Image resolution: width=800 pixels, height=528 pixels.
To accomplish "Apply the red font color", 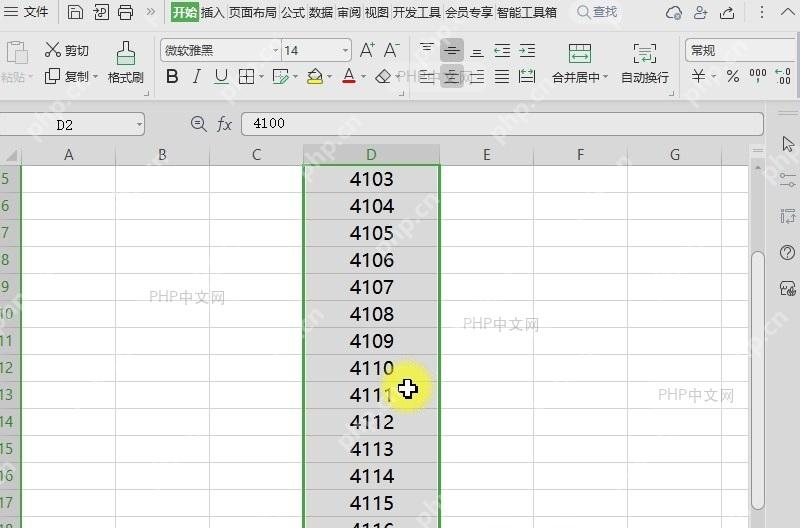I will coord(349,77).
